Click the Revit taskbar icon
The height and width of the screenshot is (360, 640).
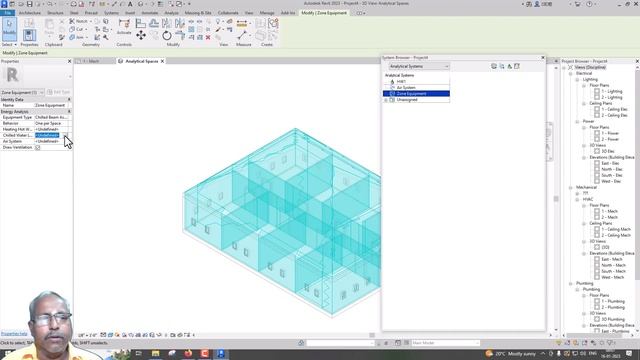(x=221, y=353)
